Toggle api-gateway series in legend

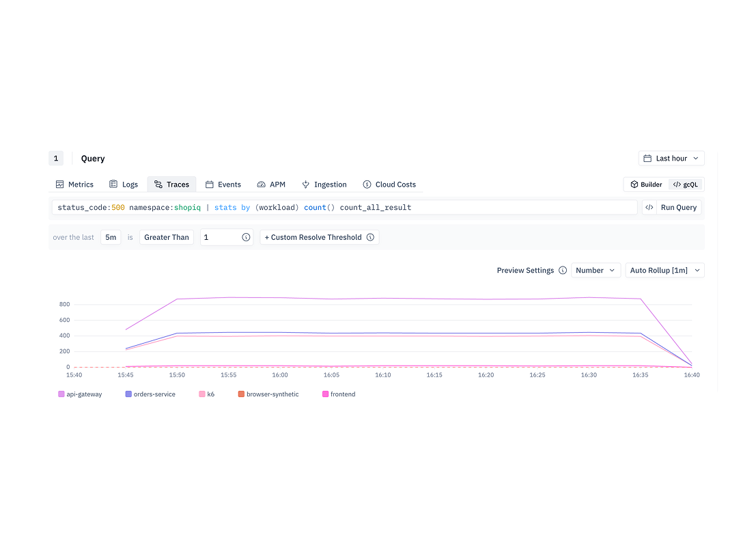pyautogui.click(x=80, y=394)
